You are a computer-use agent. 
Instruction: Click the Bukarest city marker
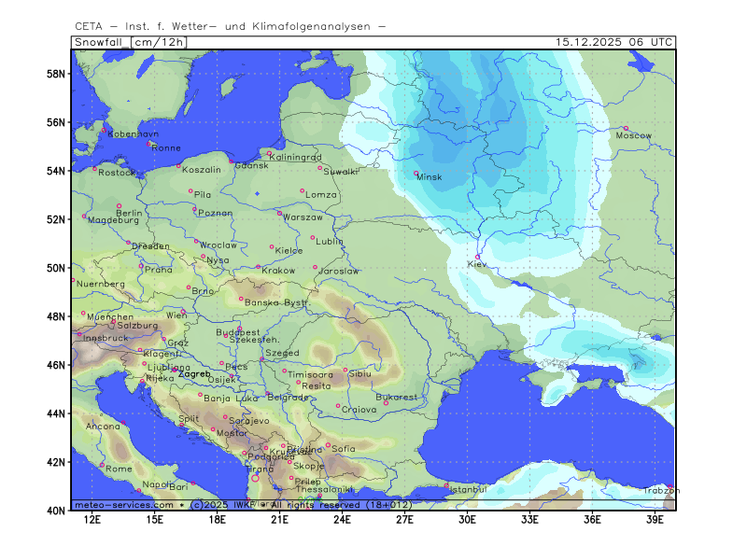point(386,402)
